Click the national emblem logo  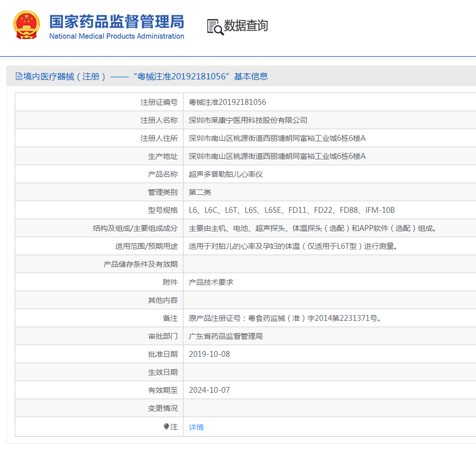(x=27, y=25)
